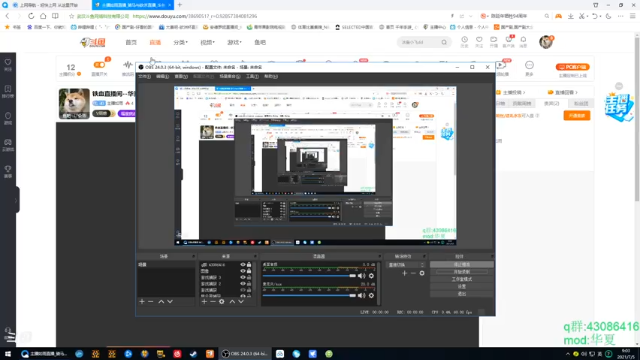Adjust the desktop audio volume slider
The height and width of the screenshot is (360, 640).
(309, 276)
